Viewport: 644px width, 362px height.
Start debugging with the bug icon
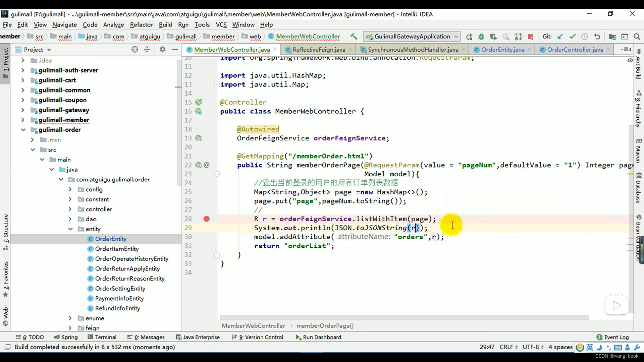coord(481,37)
